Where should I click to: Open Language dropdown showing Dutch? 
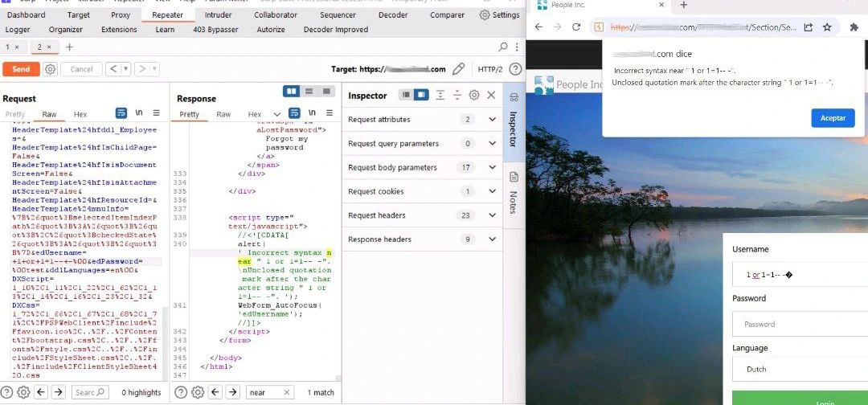tap(800, 369)
